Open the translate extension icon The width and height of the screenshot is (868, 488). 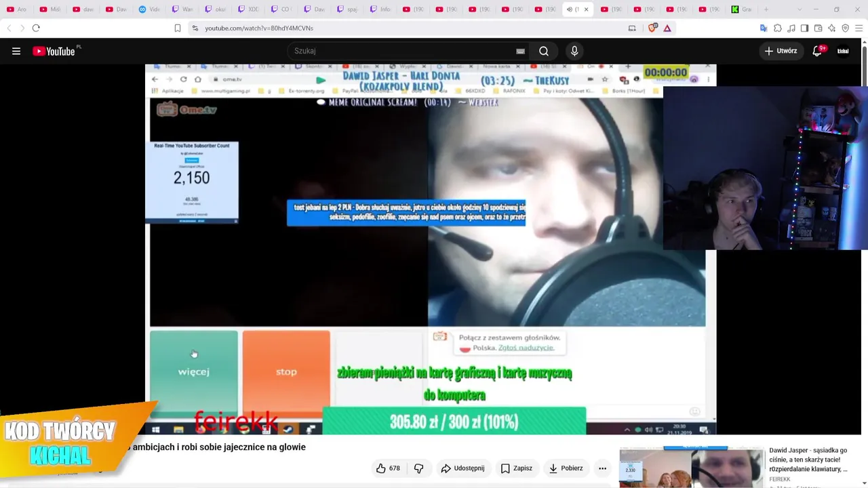click(764, 28)
